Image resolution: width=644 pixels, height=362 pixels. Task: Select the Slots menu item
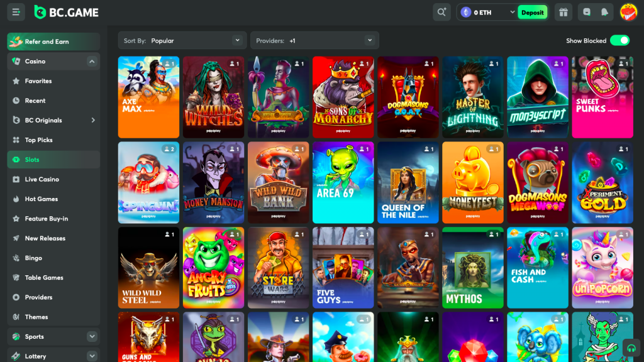pos(53,160)
